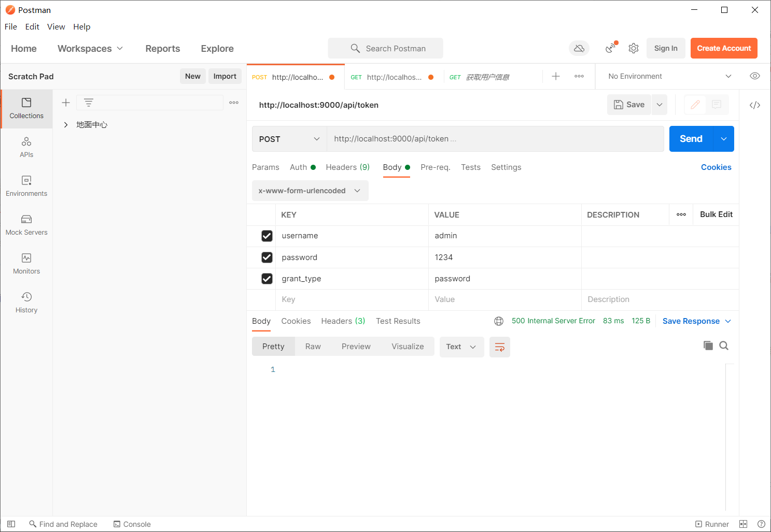Copy the response body with the copy icon
The image size is (771, 532).
coord(708,346)
